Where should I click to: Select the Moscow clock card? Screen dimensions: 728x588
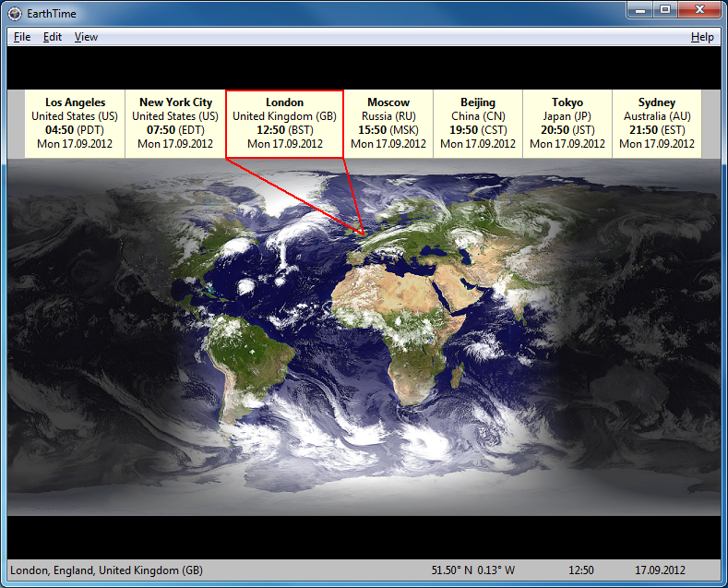point(388,123)
